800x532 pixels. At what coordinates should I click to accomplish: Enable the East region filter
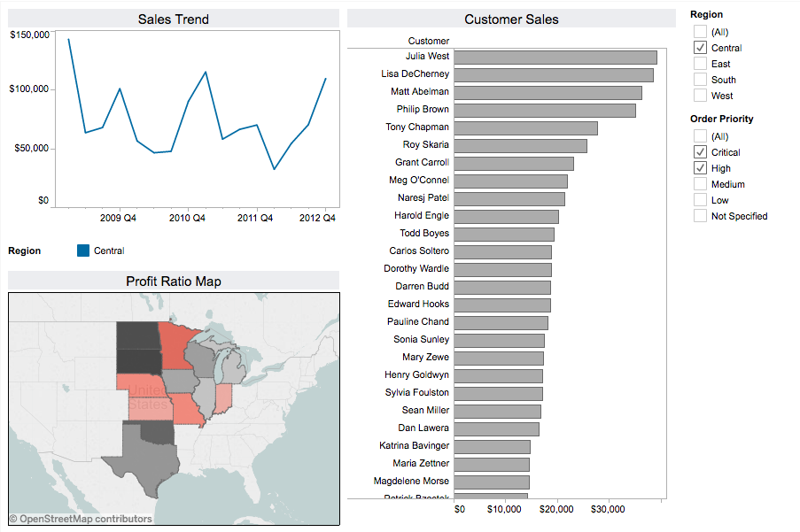coord(699,63)
